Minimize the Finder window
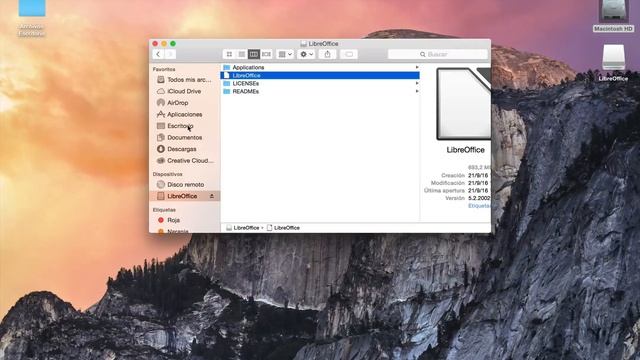 164,44
